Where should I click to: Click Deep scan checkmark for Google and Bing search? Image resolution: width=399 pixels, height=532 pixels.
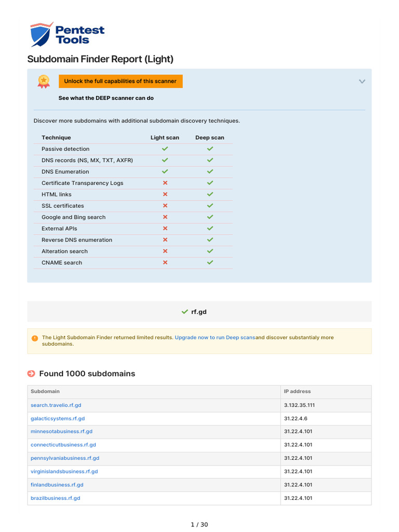point(210,217)
